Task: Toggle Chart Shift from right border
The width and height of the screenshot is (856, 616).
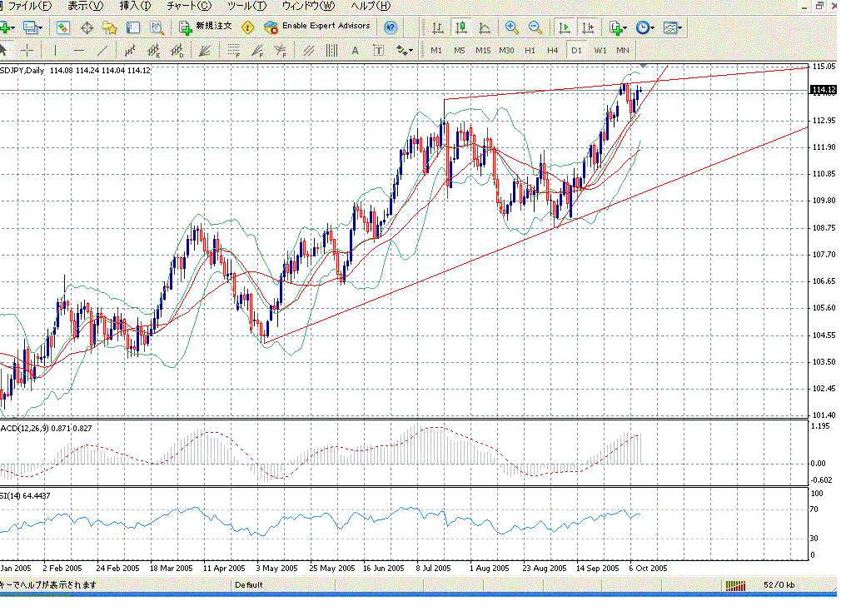Action: pyautogui.click(x=588, y=27)
